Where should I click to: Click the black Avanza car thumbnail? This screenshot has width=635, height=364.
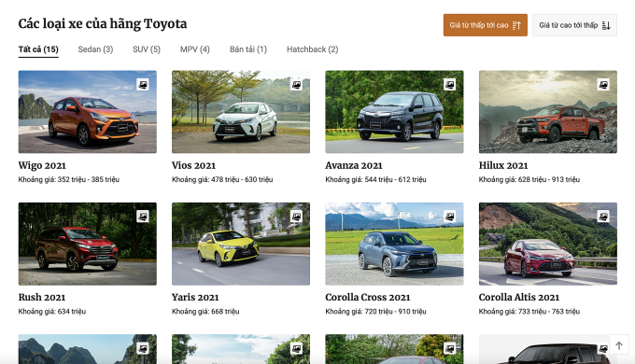click(394, 112)
